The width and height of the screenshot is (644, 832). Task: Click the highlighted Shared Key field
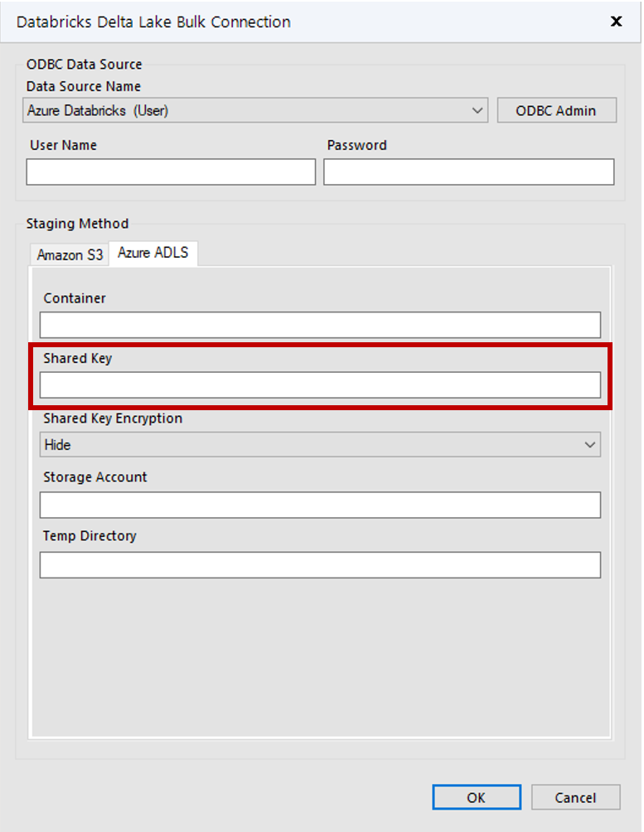pyautogui.click(x=320, y=385)
